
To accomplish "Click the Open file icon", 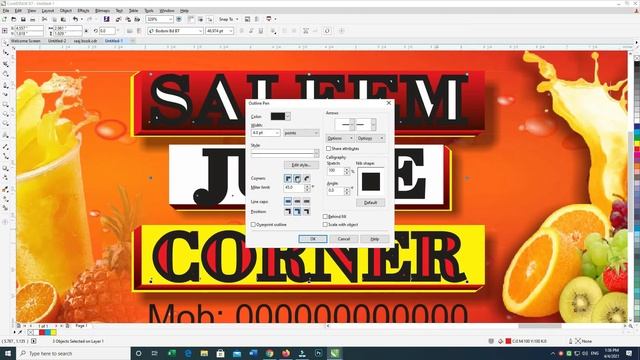I will 13,19.
